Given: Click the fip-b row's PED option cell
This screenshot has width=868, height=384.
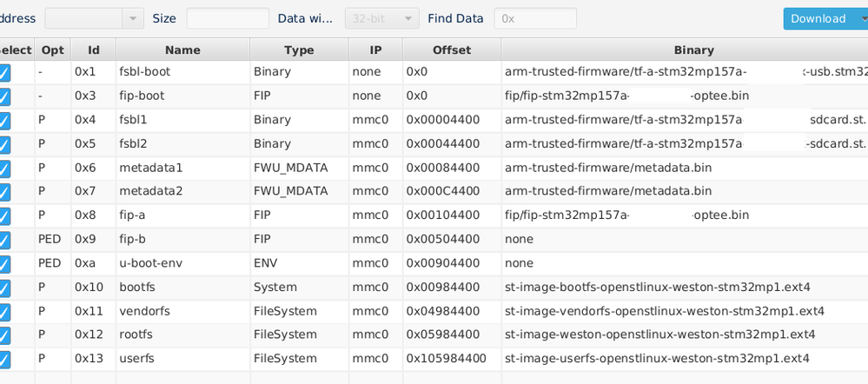Looking at the screenshot, I should [51, 239].
